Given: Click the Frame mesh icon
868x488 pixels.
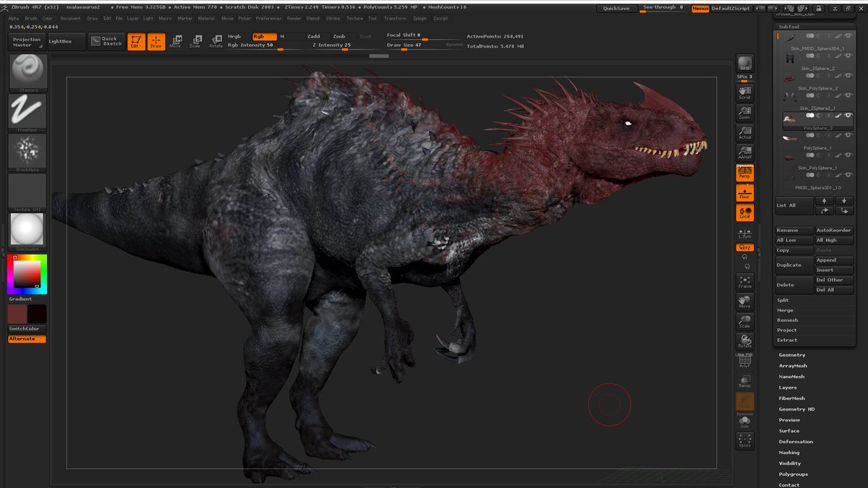Looking at the screenshot, I should coord(744,281).
